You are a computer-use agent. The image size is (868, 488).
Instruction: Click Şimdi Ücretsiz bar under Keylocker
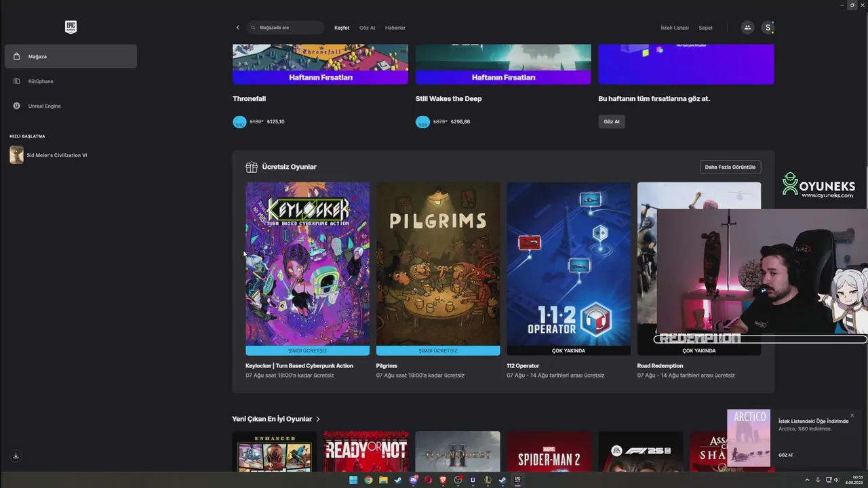coord(307,350)
